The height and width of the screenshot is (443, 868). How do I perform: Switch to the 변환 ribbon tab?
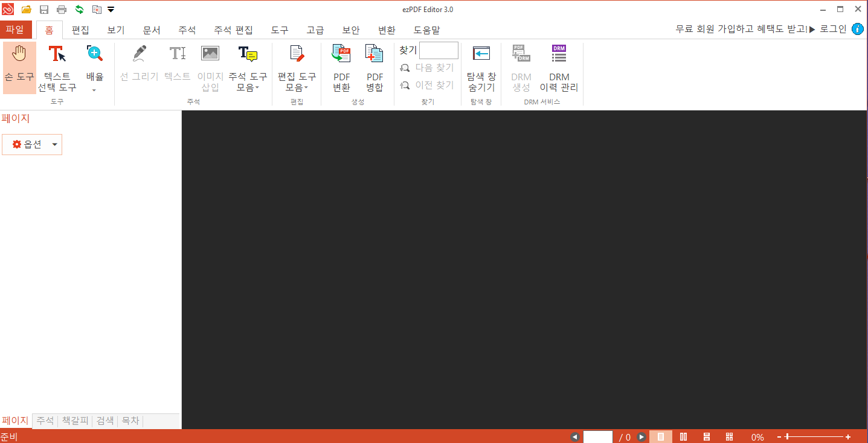pos(387,30)
